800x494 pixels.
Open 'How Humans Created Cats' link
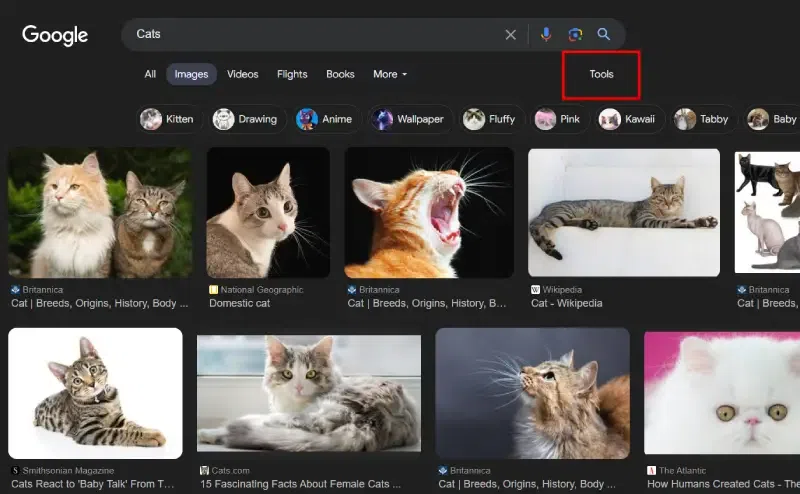pos(723,484)
